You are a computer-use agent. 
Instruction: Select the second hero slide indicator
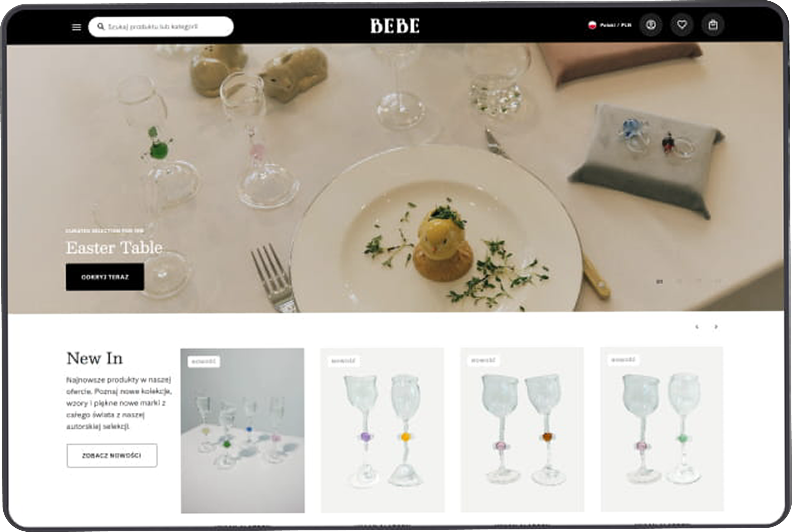tap(679, 281)
